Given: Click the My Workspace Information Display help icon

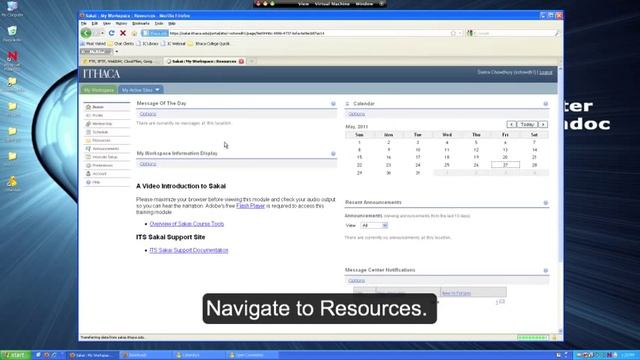Looking at the screenshot, I should point(333,154).
